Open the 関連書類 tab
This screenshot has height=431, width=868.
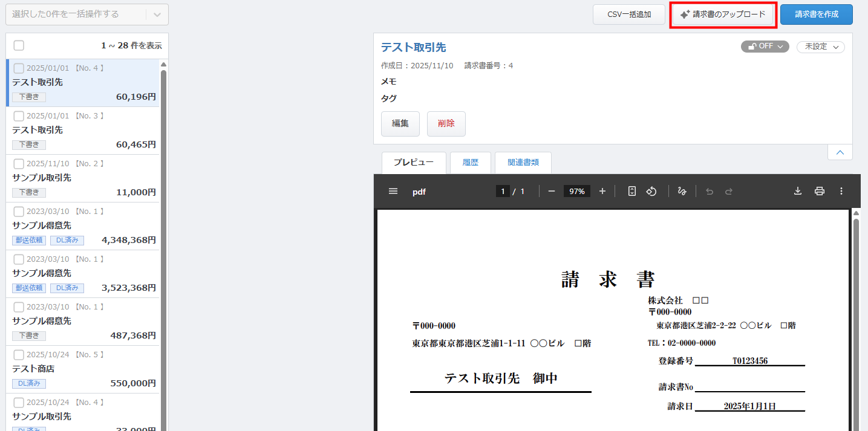pyautogui.click(x=523, y=163)
